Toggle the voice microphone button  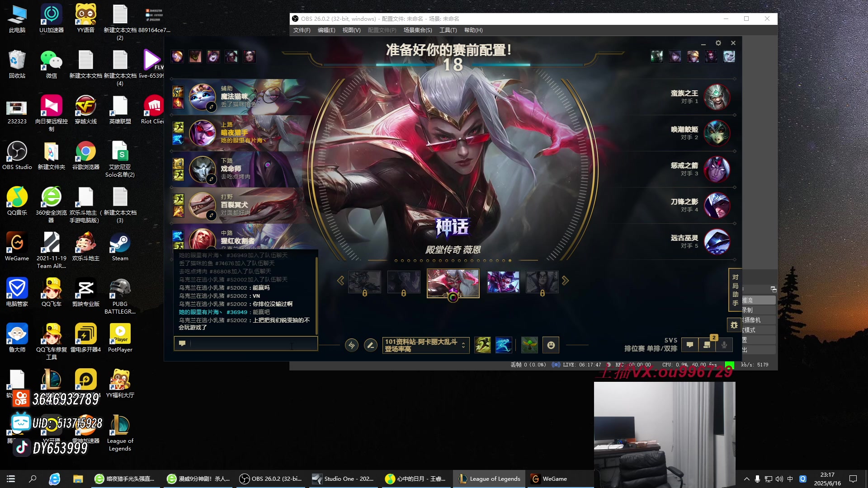click(724, 345)
